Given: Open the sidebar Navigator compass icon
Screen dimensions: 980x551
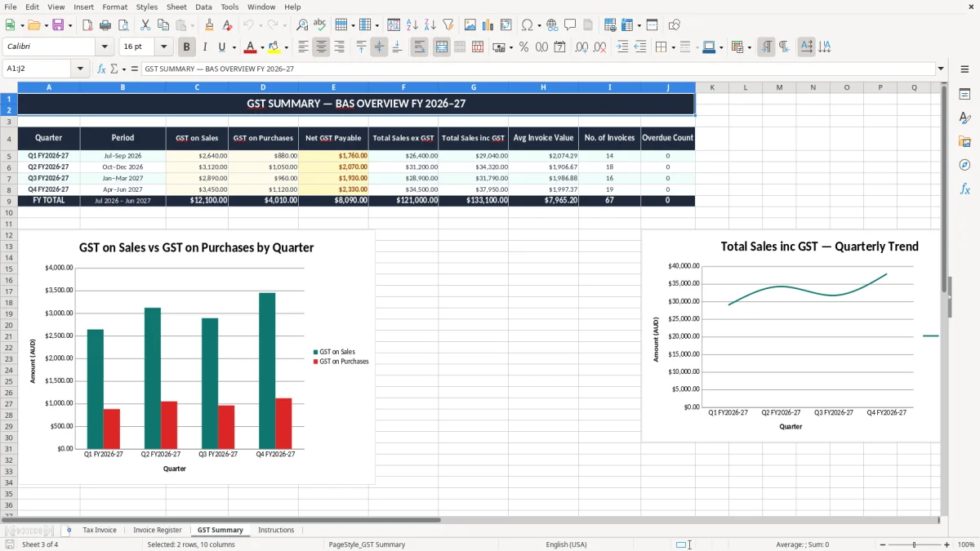Looking at the screenshot, I should point(964,166).
